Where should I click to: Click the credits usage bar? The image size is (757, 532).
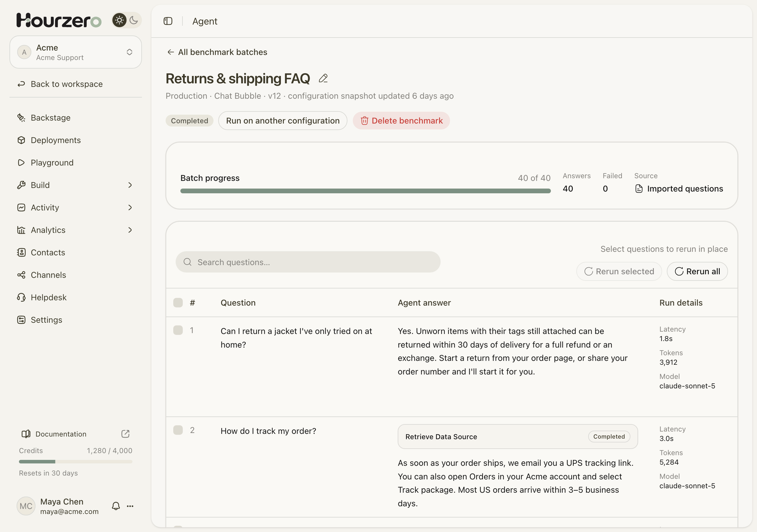(x=75, y=462)
